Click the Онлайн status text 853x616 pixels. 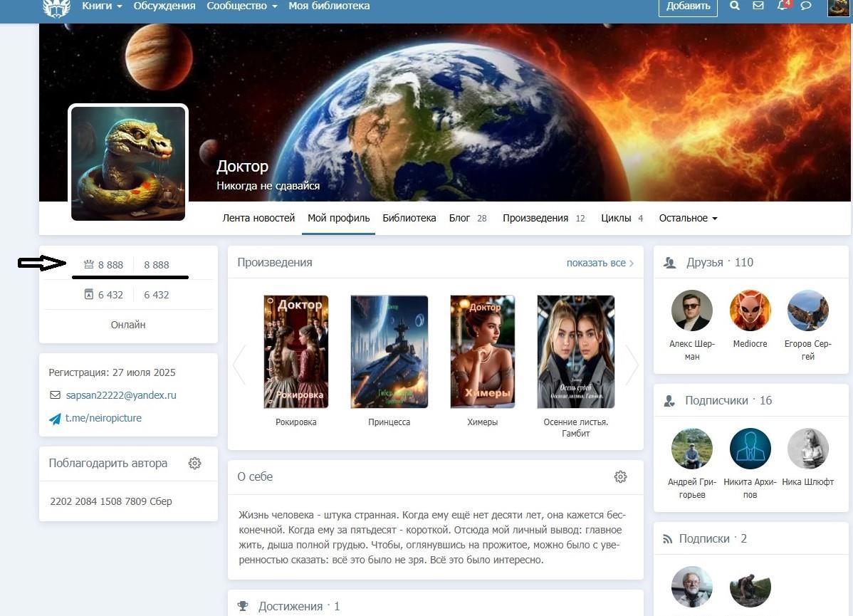[128, 325]
